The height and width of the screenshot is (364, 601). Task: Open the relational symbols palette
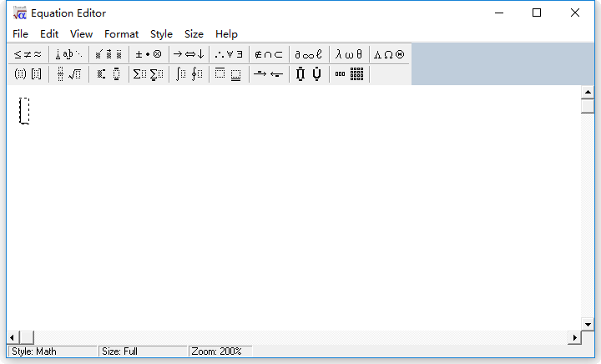[28, 54]
